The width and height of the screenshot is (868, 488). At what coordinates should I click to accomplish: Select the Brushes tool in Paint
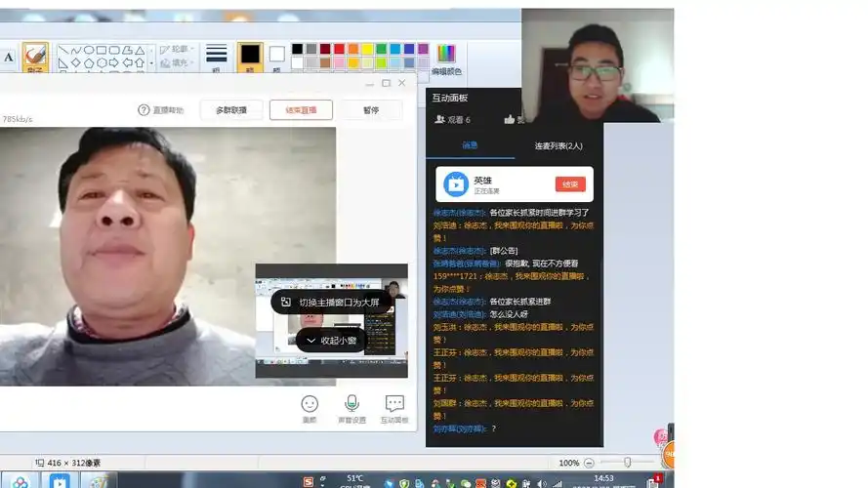tap(35, 58)
